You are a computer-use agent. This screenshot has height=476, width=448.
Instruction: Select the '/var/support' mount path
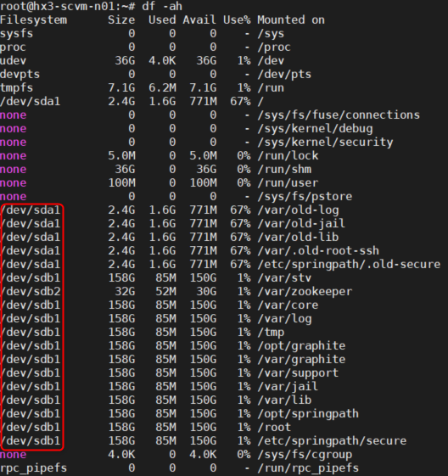(x=298, y=373)
